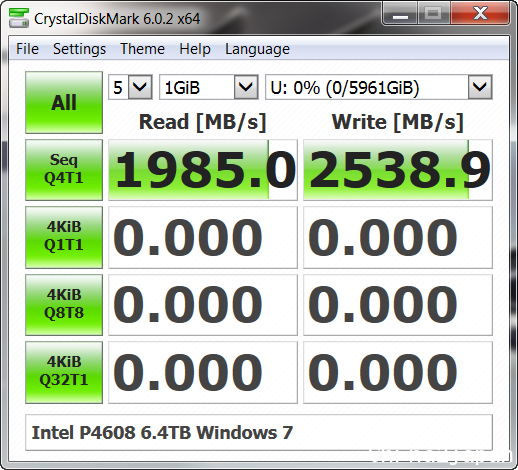
Task: Close the CrystalDiskMark window
Action: tap(480, 14)
